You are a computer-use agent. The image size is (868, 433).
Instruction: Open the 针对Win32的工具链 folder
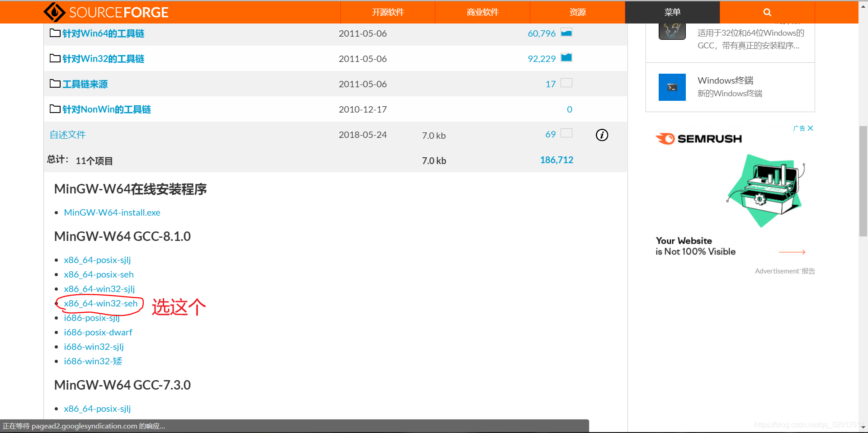pos(103,59)
